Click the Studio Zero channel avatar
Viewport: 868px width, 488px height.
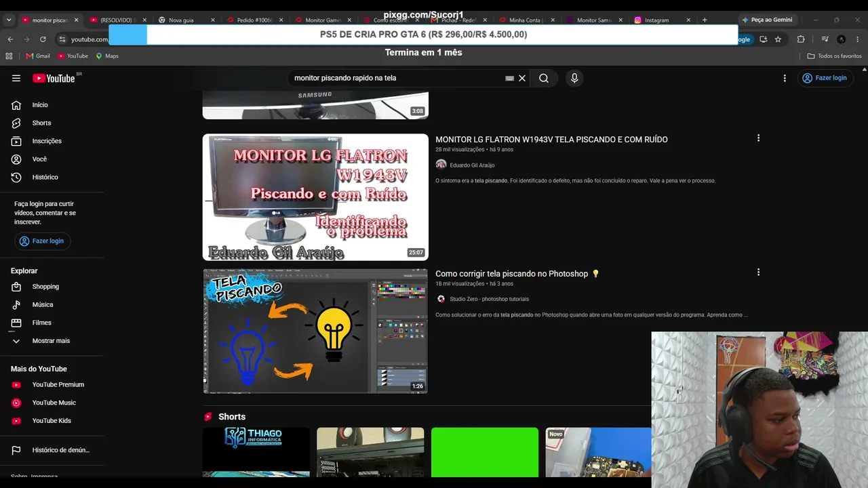point(441,299)
